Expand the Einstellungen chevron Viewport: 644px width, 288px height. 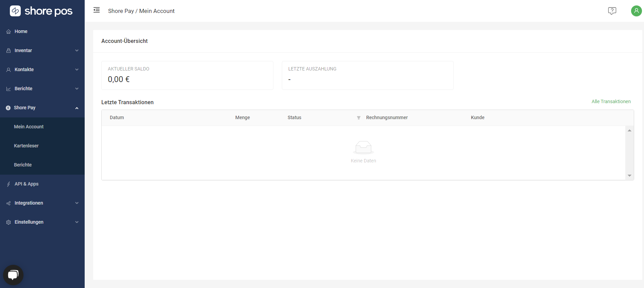(77, 222)
